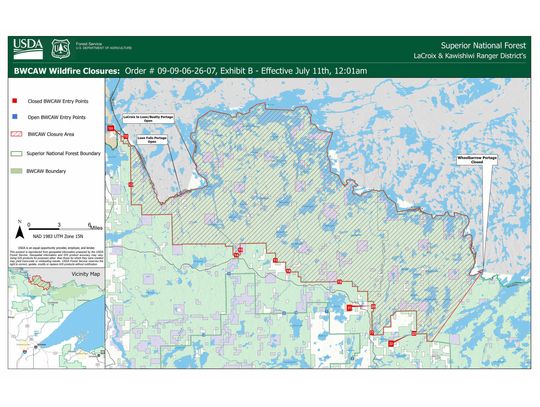The image size is (540, 407).
Task: Click the lone closed entry marker on the western closure boundary
Action: click(x=131, y=184)
